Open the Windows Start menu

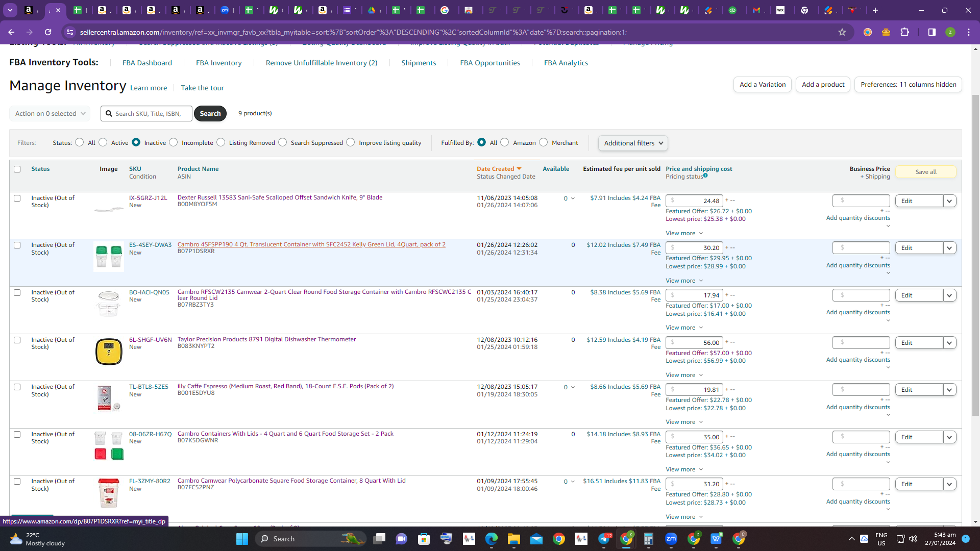[242, 539]
